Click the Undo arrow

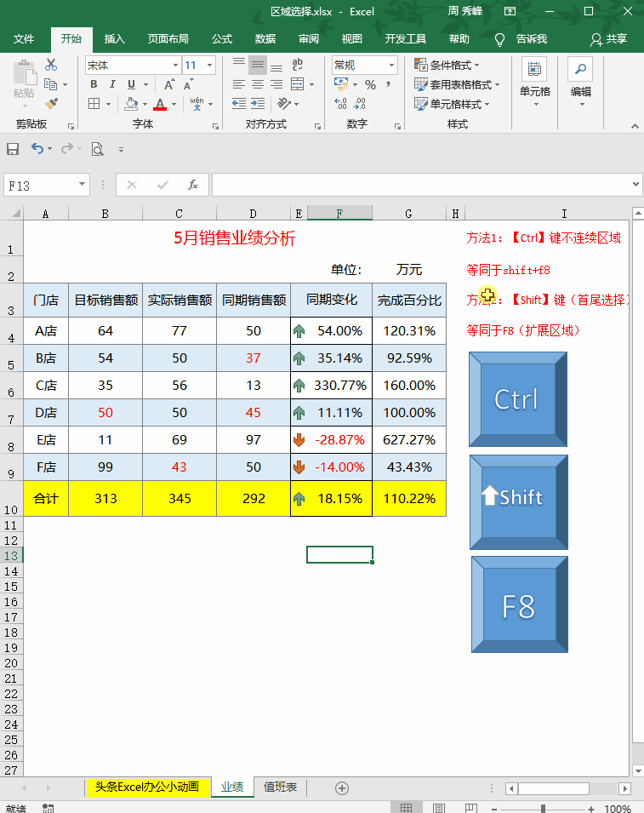pyautogui.click(x=37, y=149)
